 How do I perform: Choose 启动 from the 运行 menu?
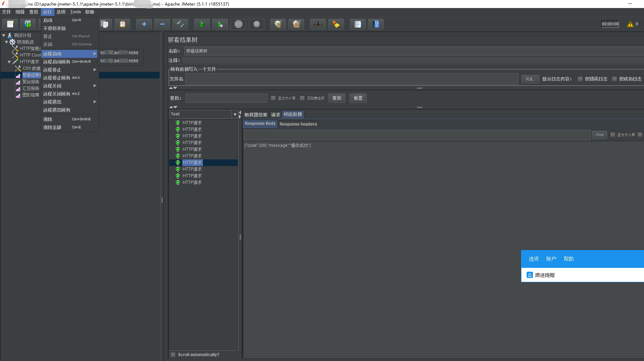point(69,20)
